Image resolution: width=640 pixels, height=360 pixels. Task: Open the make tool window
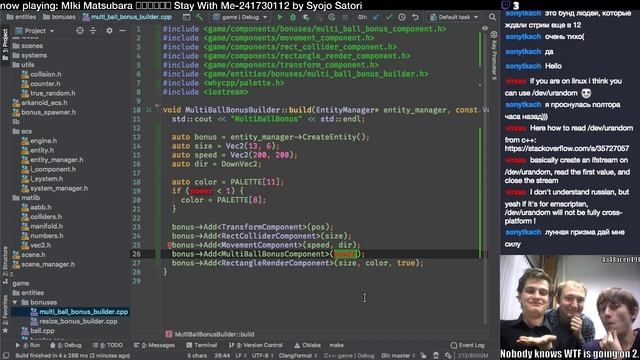[x=336, y=345]
